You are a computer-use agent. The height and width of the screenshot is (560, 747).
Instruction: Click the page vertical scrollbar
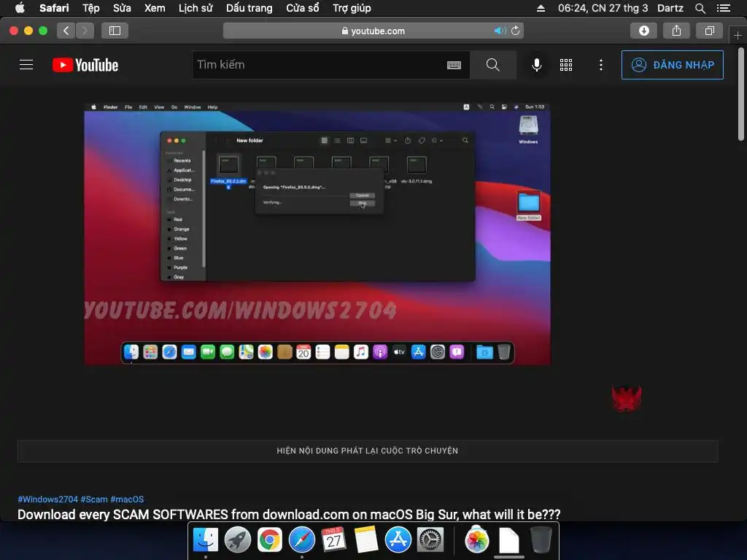(741, 94)
